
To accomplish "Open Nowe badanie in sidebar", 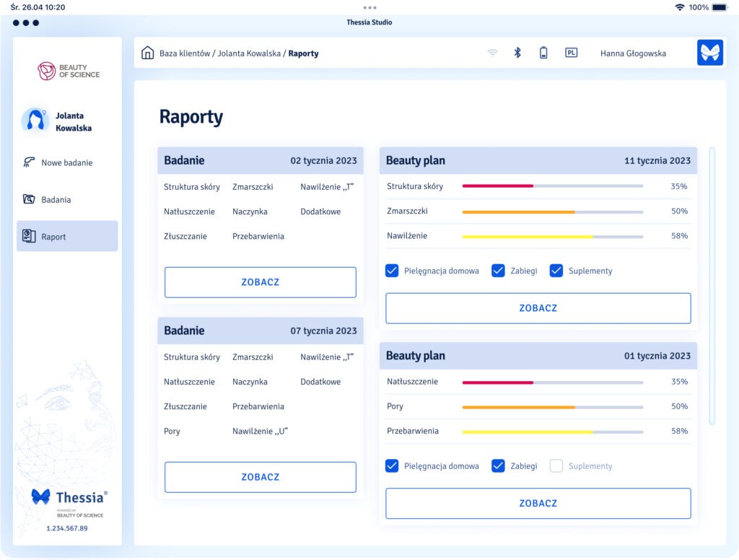I will tap(66, 162).
